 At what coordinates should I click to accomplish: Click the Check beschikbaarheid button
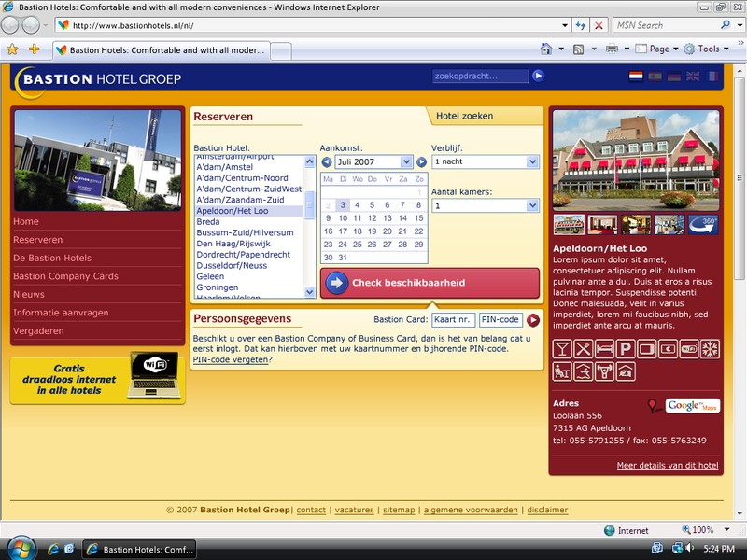point(430,283)
